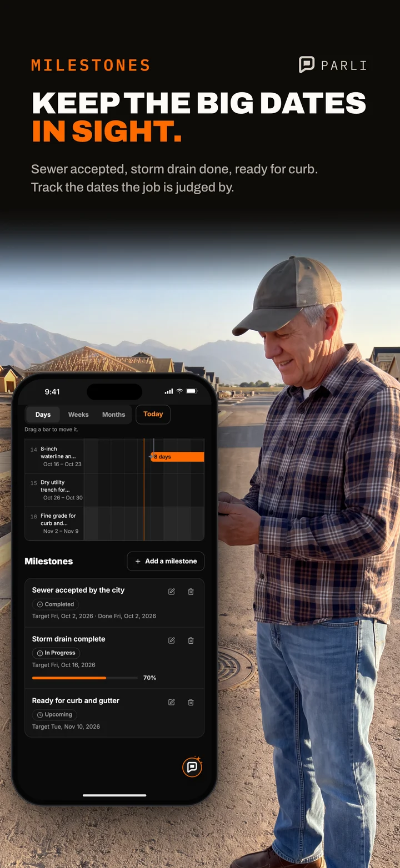The height and width of the screenshot is (868, 400).
Task: Click the Target Fri, Oct 16, 2026 date
Action: pos(64,665)
